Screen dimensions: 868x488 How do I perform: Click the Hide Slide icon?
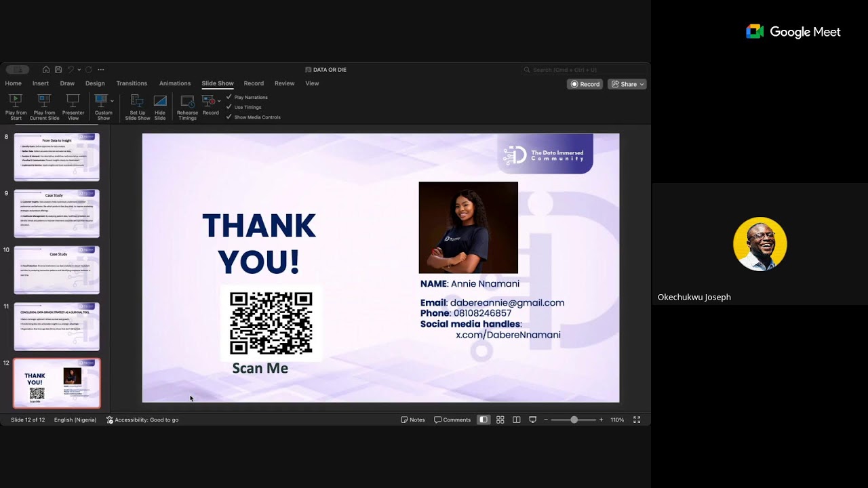point(160,101)
